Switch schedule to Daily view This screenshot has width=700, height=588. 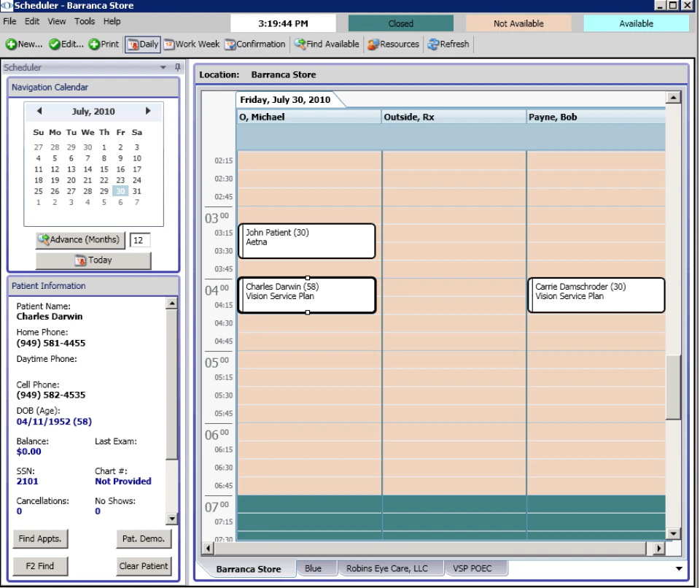(142, 44)
